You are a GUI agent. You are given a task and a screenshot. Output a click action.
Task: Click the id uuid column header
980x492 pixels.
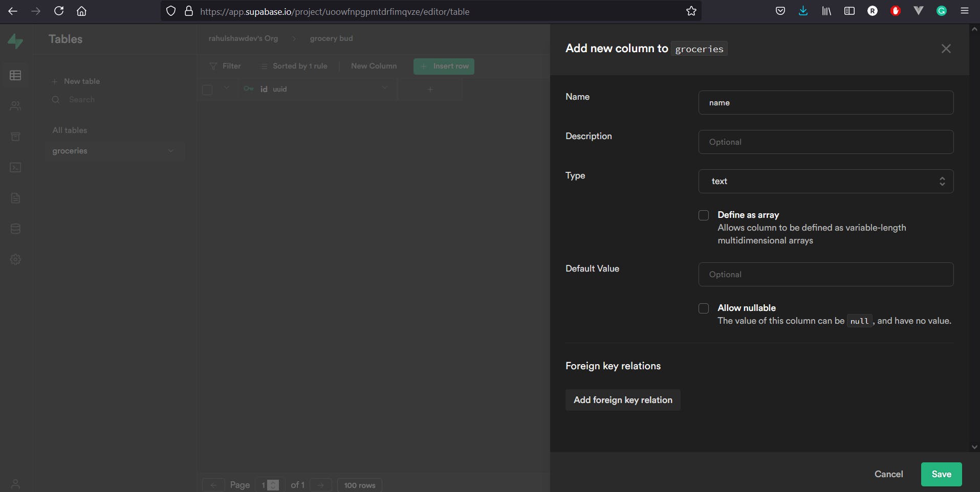click(318, 89)
